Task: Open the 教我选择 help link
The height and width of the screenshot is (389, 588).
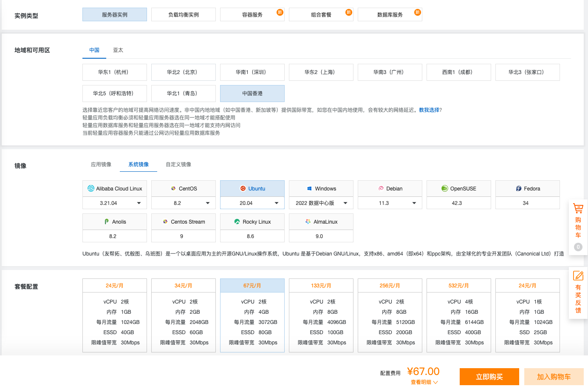Action: [429, 110]
